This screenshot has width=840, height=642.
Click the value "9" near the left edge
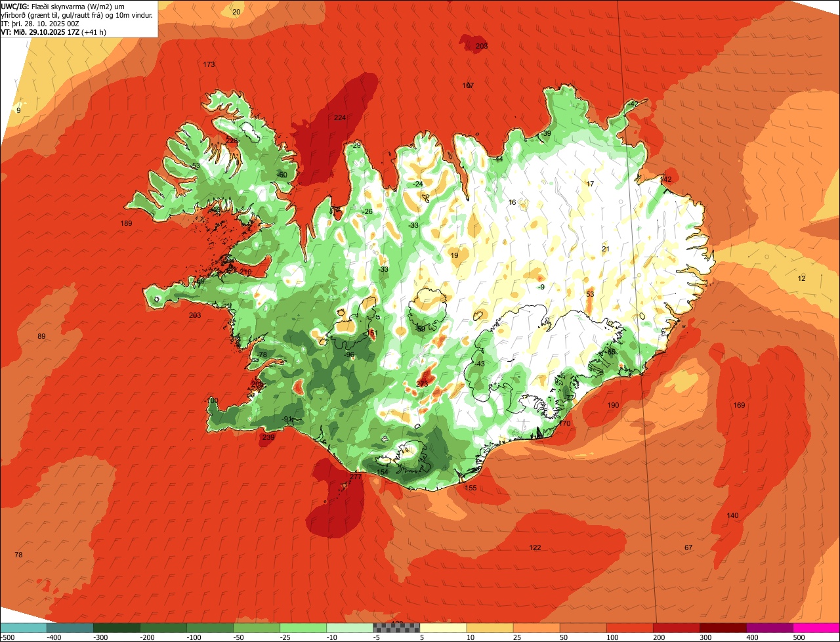click(x=18, y=110)
